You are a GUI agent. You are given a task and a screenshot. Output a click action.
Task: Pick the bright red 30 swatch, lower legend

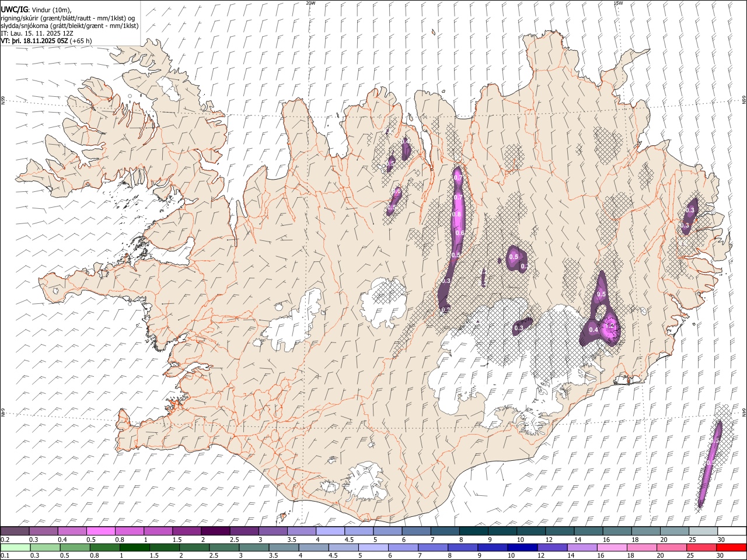point(731,547)
